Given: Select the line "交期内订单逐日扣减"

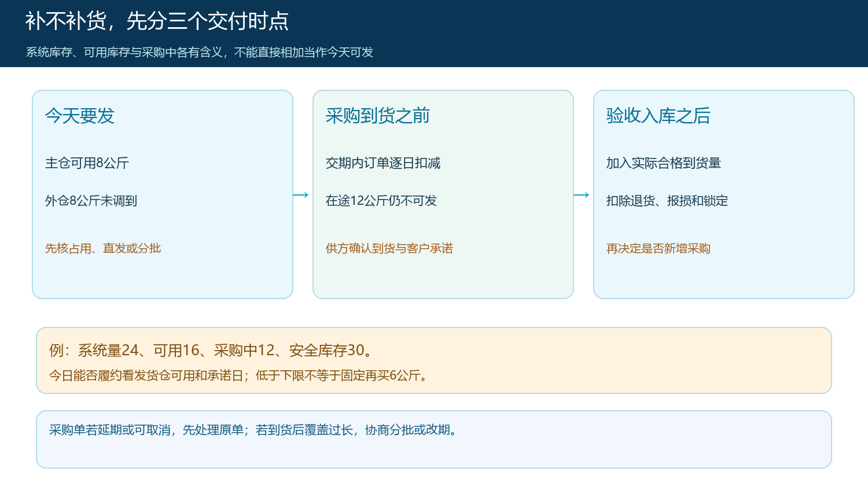Looking at the screenshot, I should pyautogui.click(x=383, y=163).
